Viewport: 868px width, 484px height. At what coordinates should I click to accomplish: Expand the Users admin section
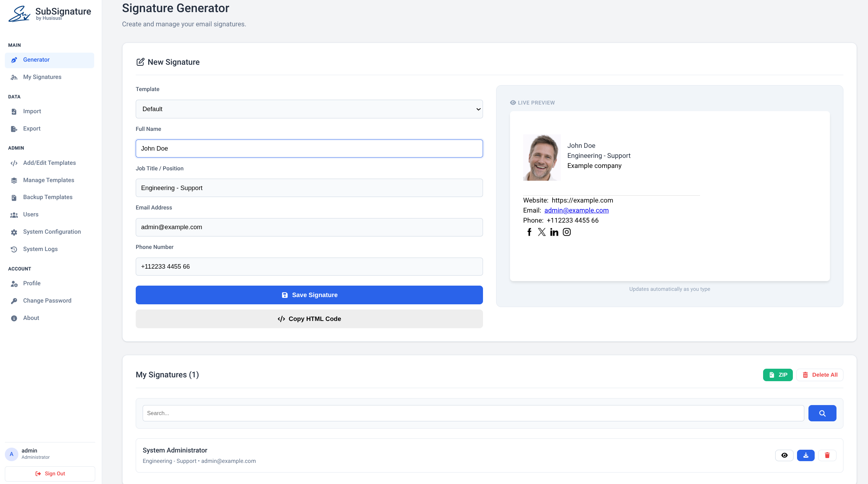click(30, 214)
